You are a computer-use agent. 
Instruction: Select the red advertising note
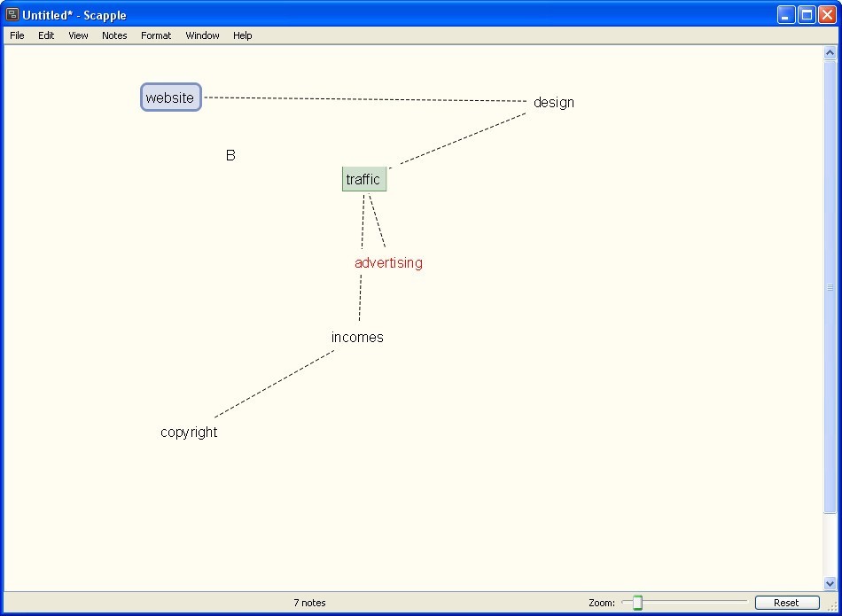click(x=388, y=263)
